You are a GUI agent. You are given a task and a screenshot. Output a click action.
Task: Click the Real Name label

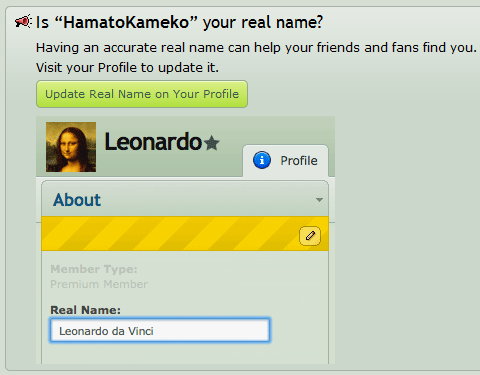(x=85, y=310)
